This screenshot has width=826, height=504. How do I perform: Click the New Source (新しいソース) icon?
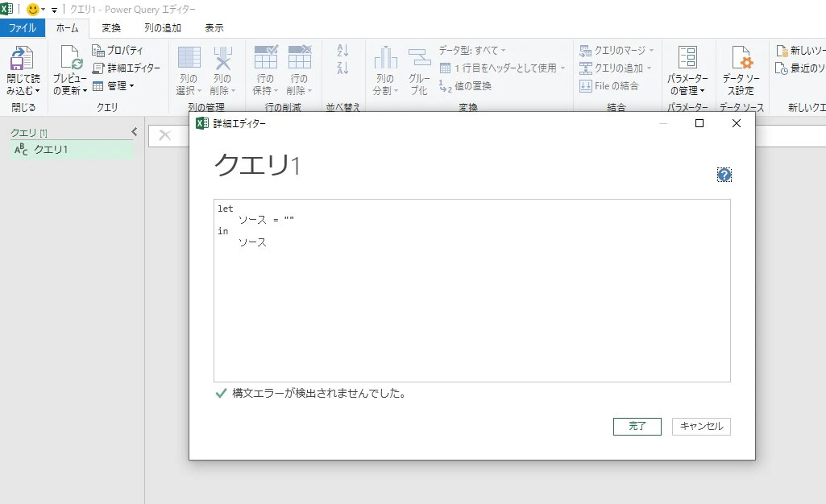(782, 51)
